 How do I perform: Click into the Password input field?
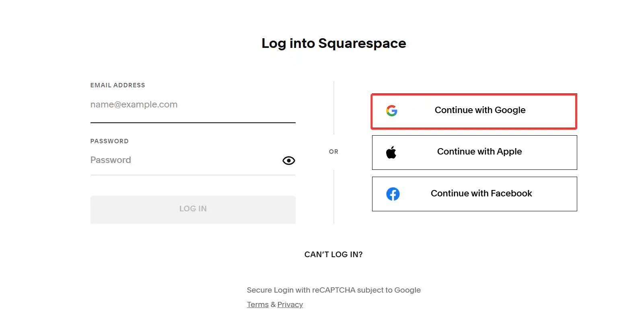(185, 160)
